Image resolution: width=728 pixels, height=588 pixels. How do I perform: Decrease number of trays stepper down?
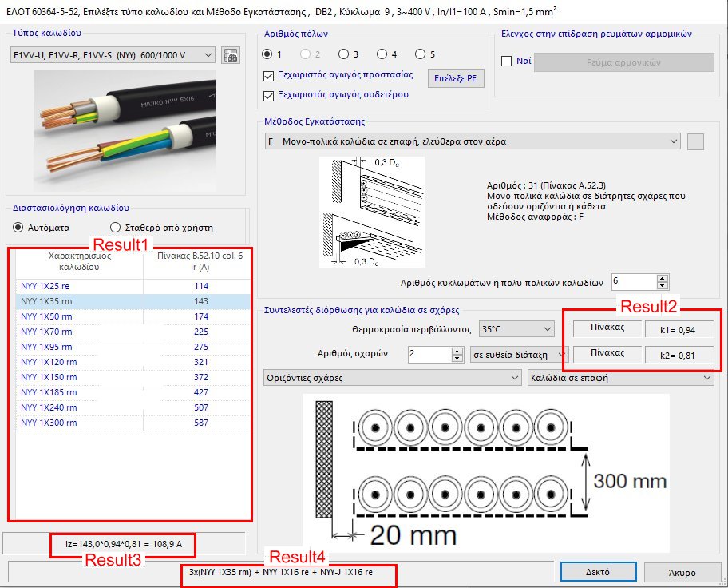point(457,359)
